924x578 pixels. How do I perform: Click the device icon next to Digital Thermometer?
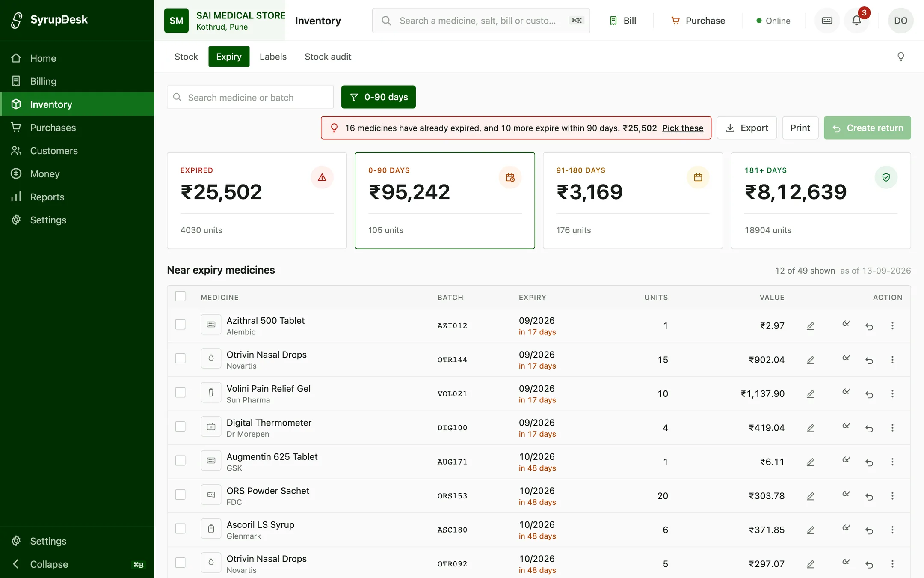(x=211, y=426)
